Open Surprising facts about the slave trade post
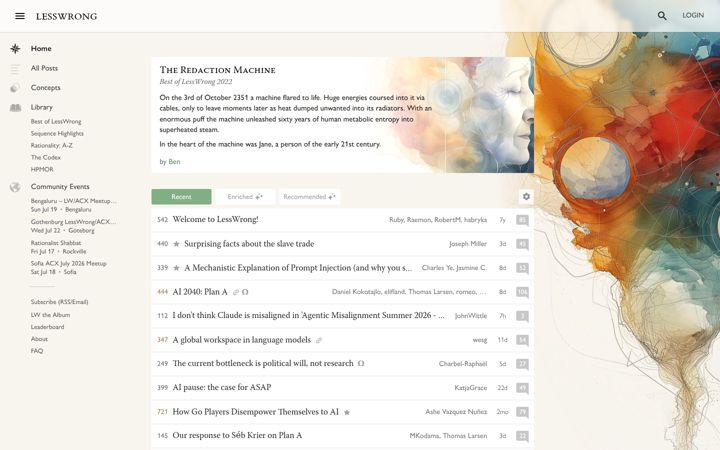The image size is (720, 450). pos(249,244)
